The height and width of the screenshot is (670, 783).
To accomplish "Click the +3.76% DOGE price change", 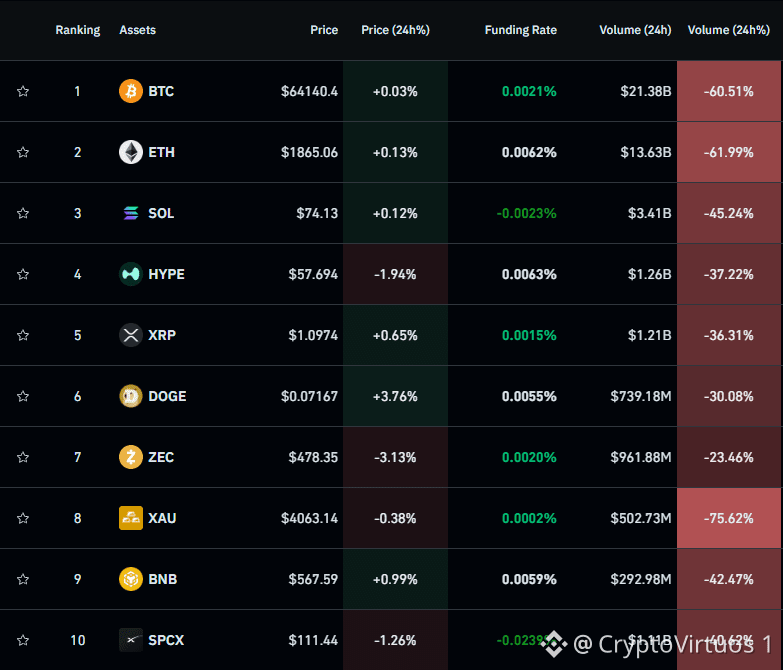I will pos(395,396).
